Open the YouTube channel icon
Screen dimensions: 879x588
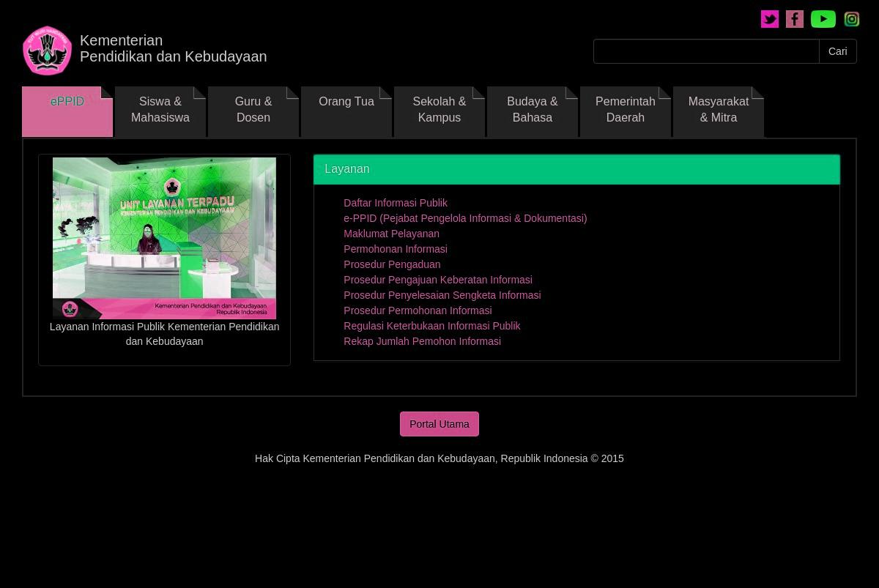coord(823,19)
